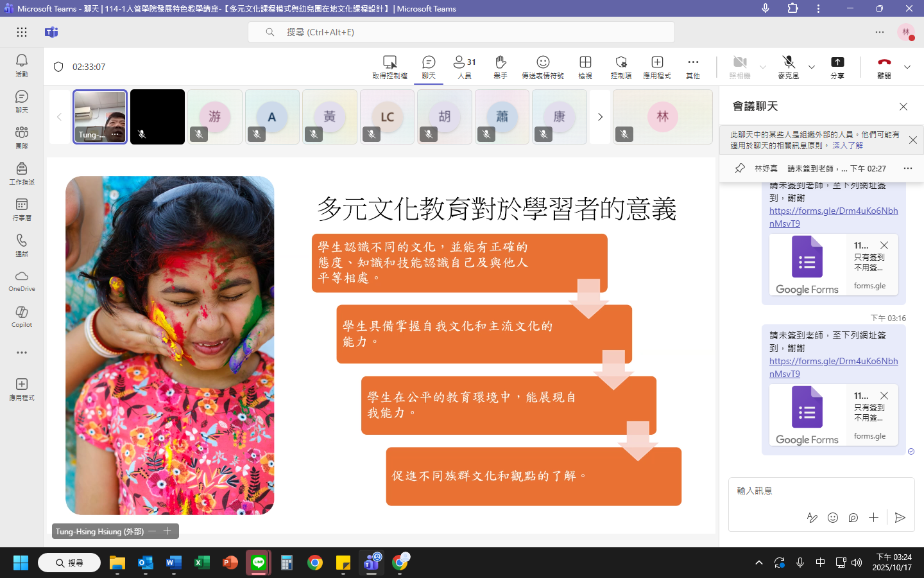
Task: Expand the Leave button dropdown arrow
Action: (x=907, y=67)
